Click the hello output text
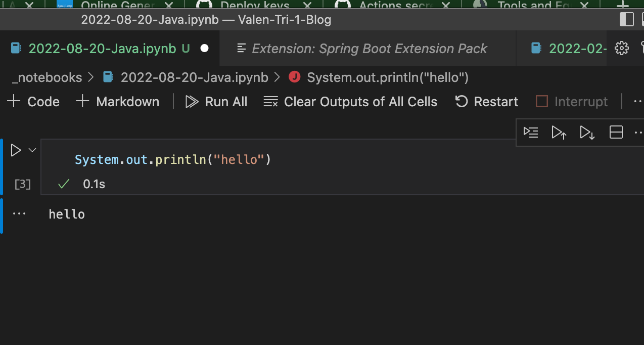The width and height of the screenshot is (644, 345). point(67,214)
